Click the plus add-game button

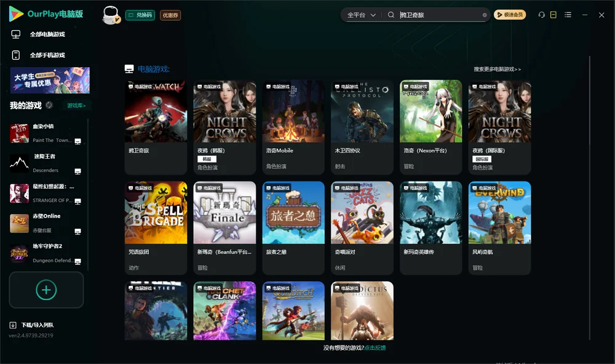46,290
